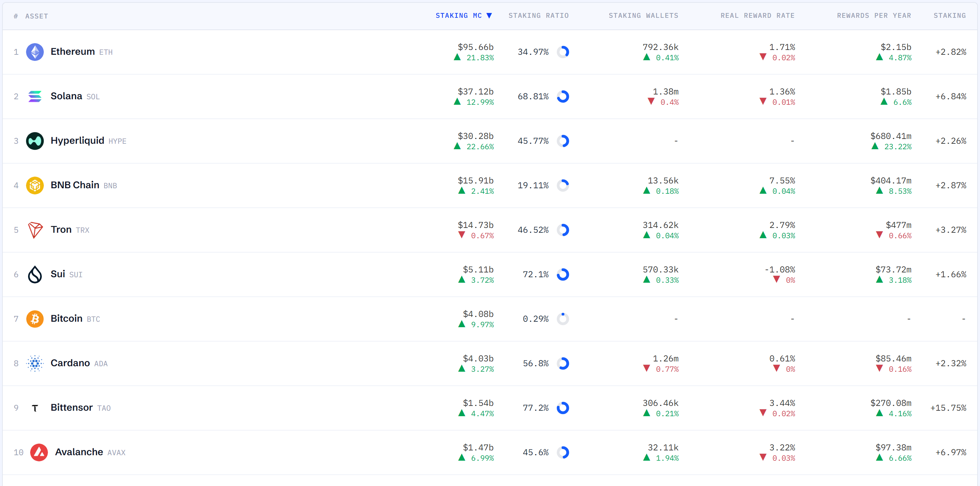This screenshot has width=980, height=486.
Task: Click the Bitcoin logo icon
Action: 35,319
